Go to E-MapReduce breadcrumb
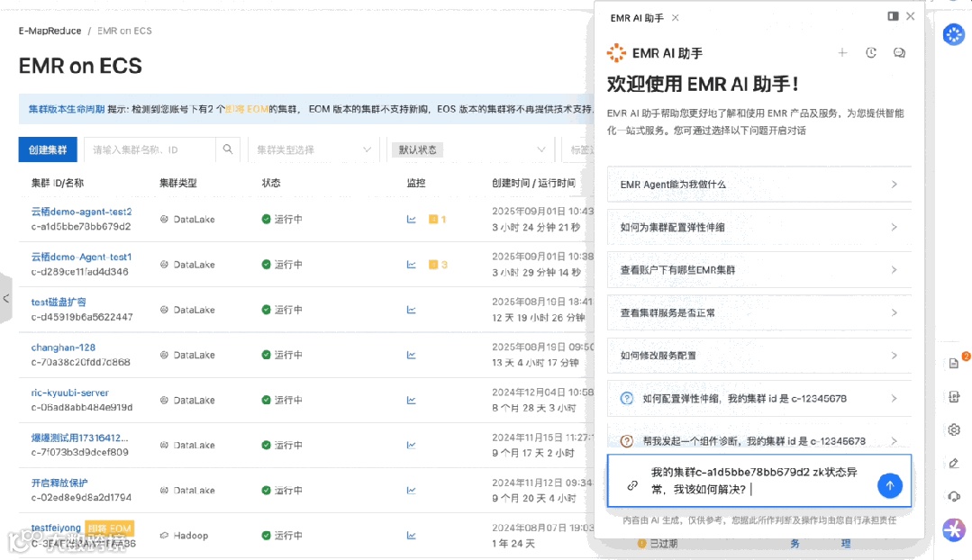The height and width of the screenshot is (560, 972). (50, 31)
